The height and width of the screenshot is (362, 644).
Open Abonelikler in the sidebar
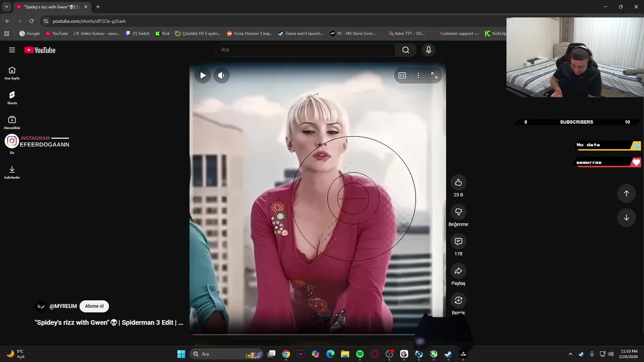click(12, 122)
